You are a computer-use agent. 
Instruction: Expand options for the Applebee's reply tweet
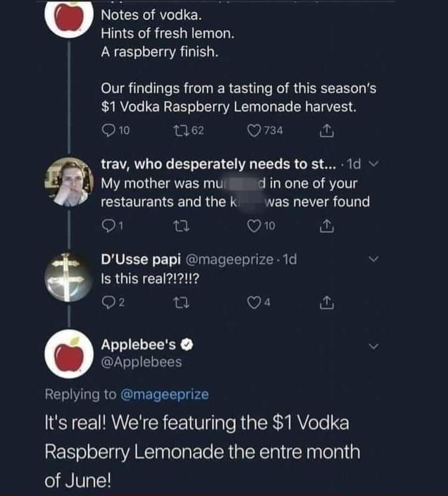[374, 346]
